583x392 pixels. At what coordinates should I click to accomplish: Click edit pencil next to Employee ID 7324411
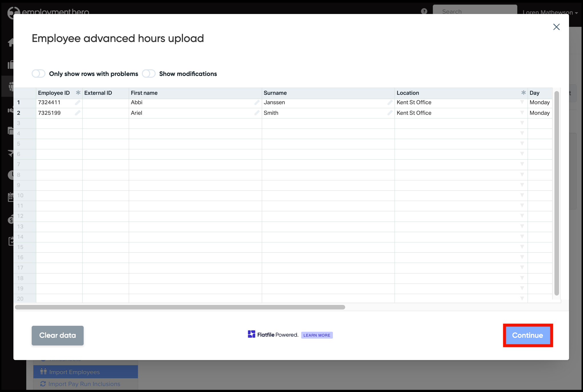click(x=77, y=102)
